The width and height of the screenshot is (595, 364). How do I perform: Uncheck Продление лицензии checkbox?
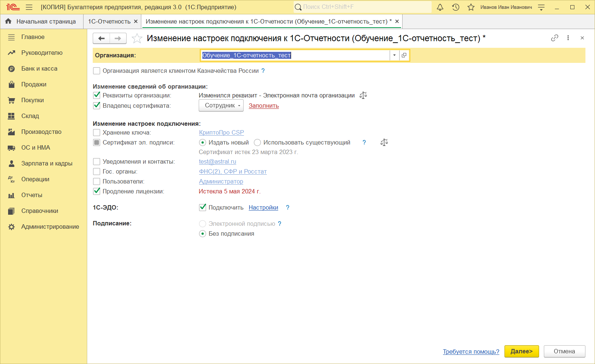click(x=97, y=191)
